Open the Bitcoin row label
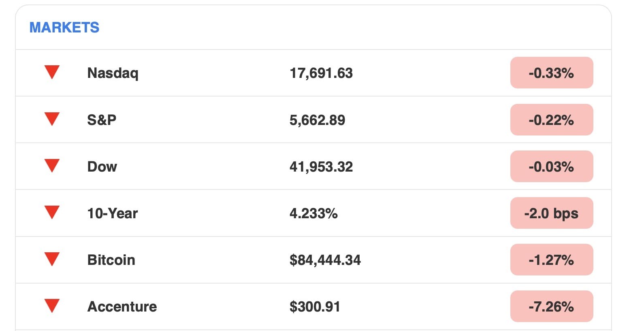 point(111,260)
